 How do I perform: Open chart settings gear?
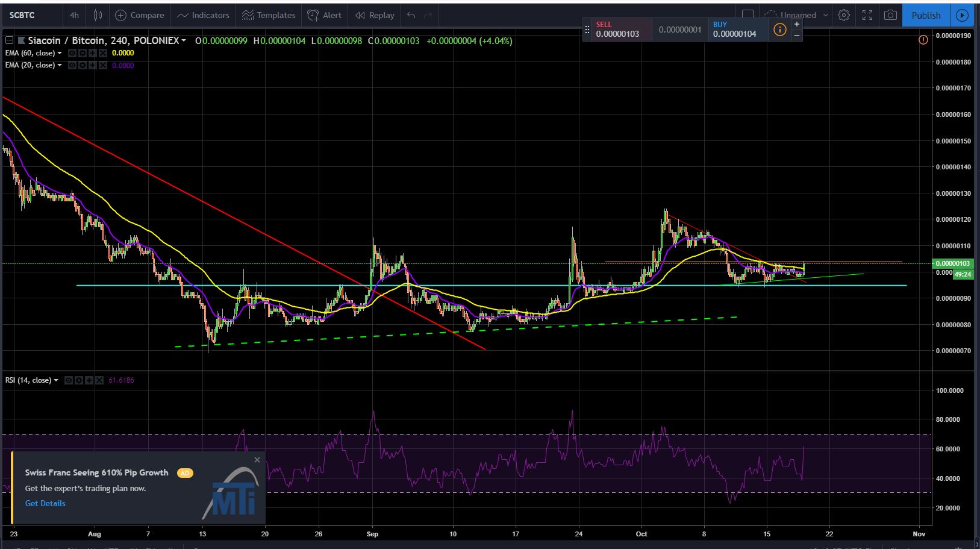[844, 15]
